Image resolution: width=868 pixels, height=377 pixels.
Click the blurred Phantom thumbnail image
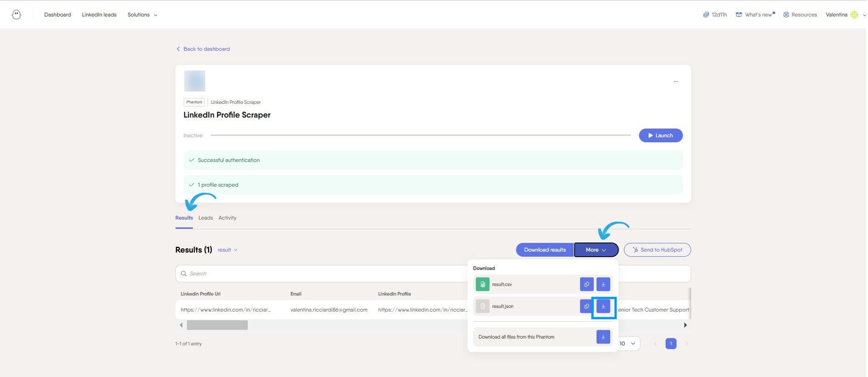pyautogui.click(x=194, y=81)
